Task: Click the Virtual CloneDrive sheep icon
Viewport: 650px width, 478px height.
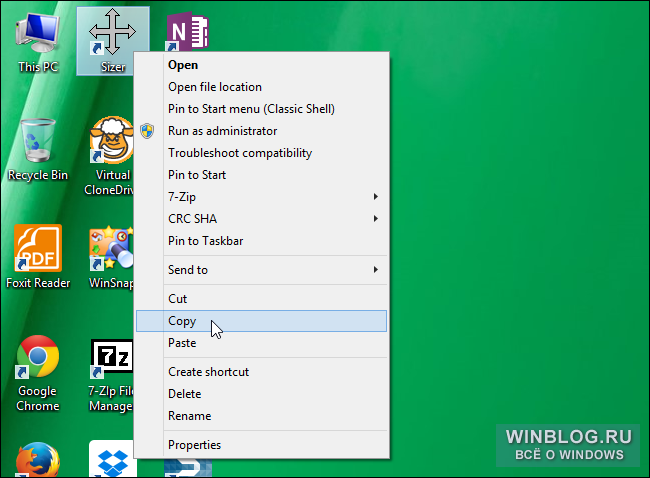Action: 111,140
